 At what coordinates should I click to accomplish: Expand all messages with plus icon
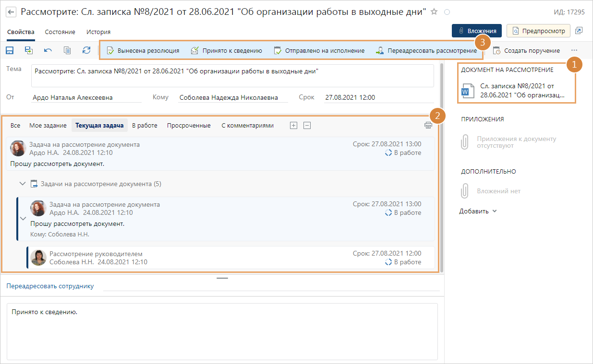click(294, 125)
